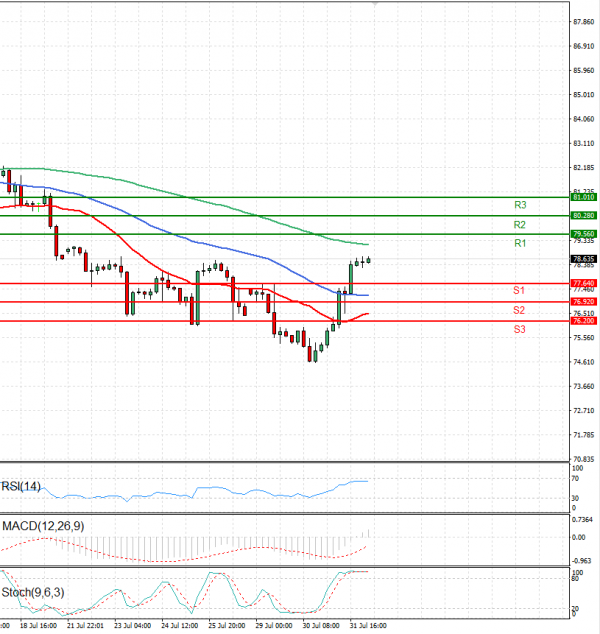Click the RSI(14) indicator label

pos(21,486)
